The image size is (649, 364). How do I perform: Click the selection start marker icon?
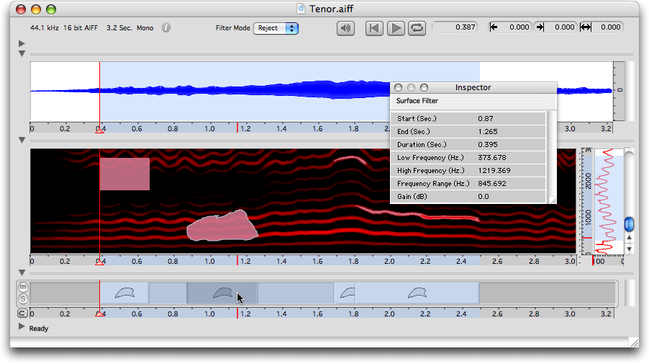tap(493, 27)
